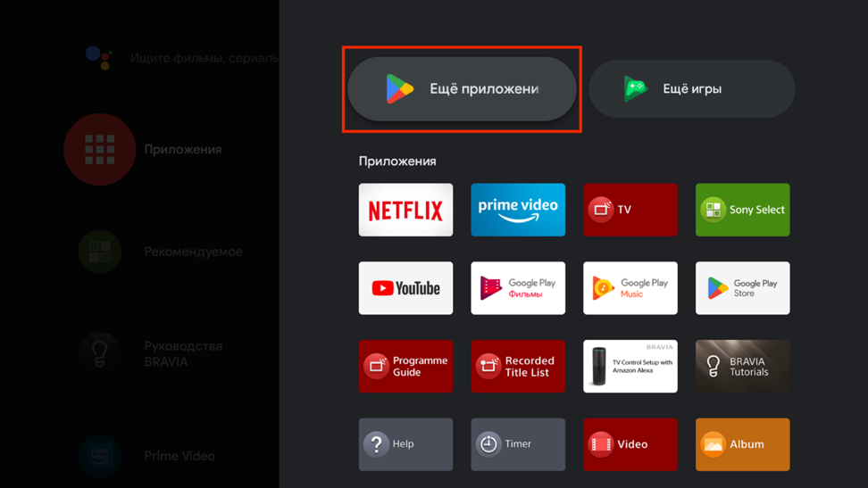Select the red Приложения grid icon
Viewport: 868px width, 488px height.
pos(100,149)
